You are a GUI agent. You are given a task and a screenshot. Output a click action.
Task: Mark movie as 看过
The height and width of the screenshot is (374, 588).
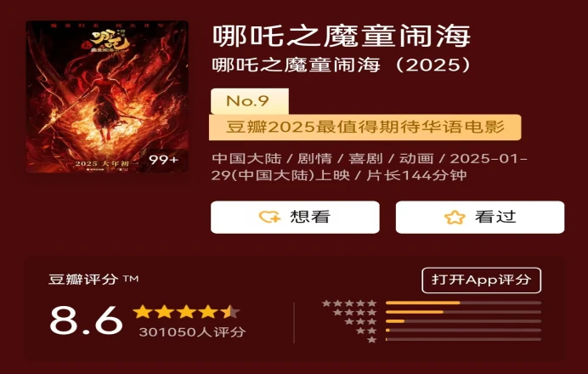(x=480, y=218)
